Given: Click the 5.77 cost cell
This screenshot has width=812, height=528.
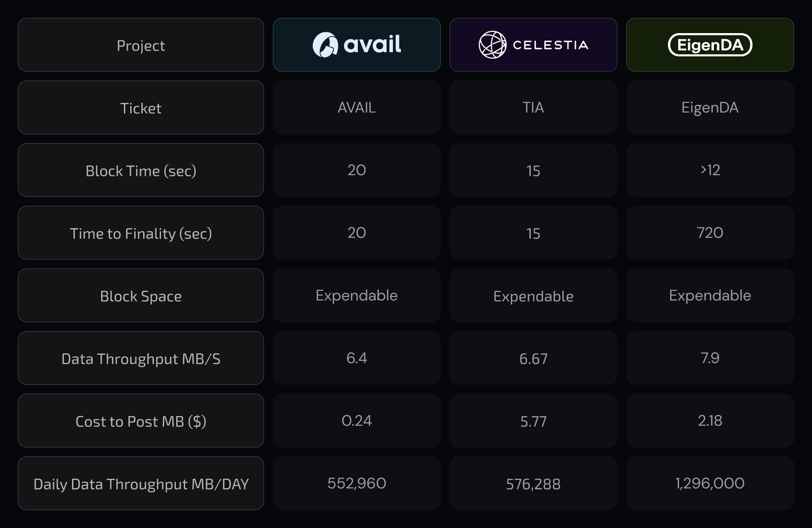Looking at the screenshot, I should point(533,421).
